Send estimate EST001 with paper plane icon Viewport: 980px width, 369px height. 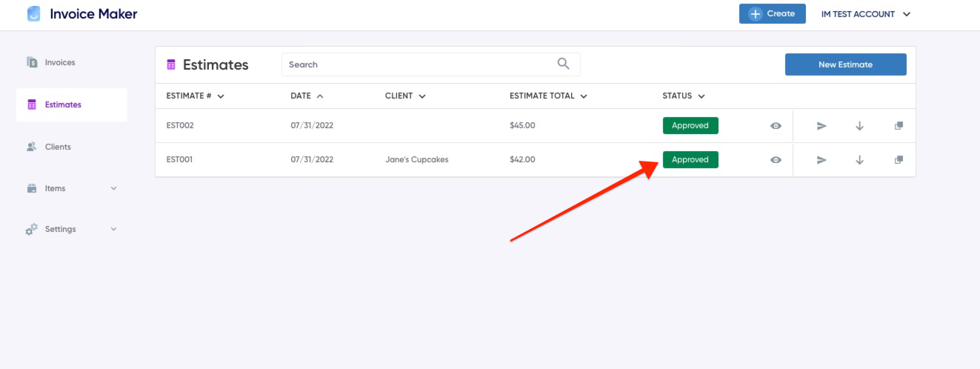point(821,160)
